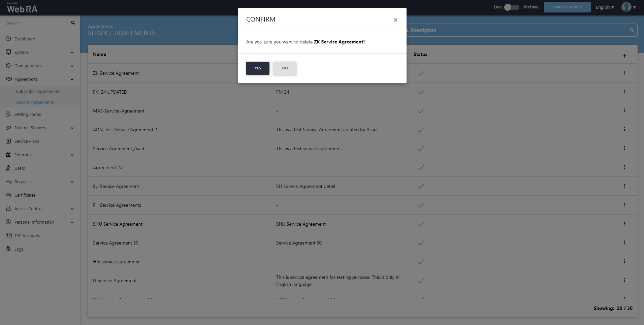This screenshot has height=325, width=644.
Task: Click the Certificates card icon
Action: pyautogui.click(x=8, y=195)
